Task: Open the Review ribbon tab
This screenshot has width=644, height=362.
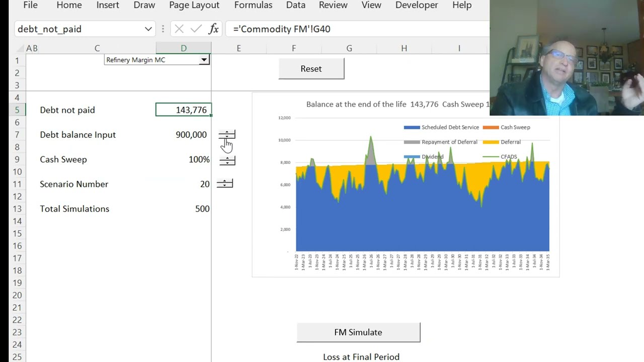Action: [x=333, y=5]
